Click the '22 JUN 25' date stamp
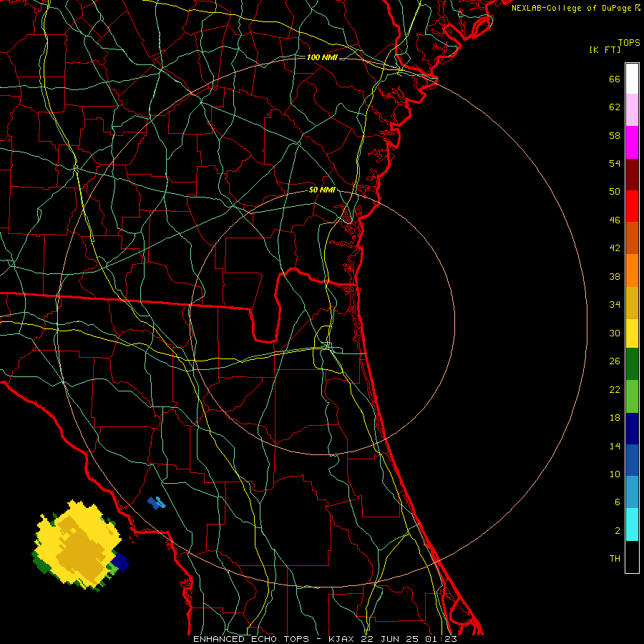644x644 pixels. pyautogui.click(x=391, y=639)
